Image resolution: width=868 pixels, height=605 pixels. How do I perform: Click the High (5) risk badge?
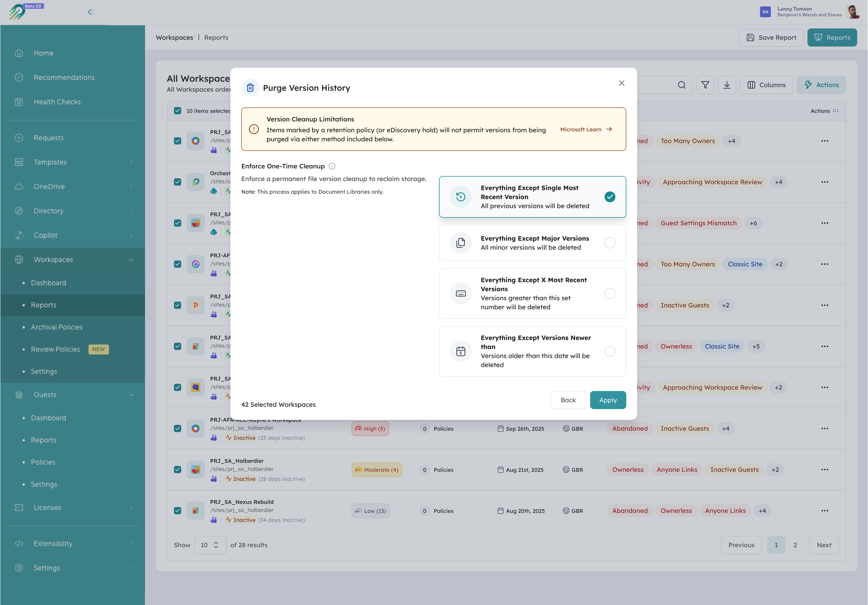coord(370,429)
